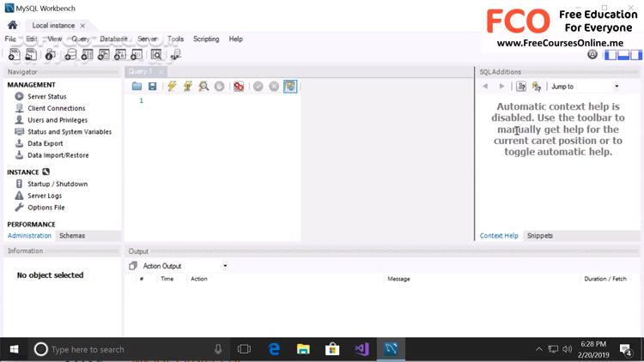Close the Query 1 tab
Viewport: 644px width, 362px height.
(x=161, y=72)
